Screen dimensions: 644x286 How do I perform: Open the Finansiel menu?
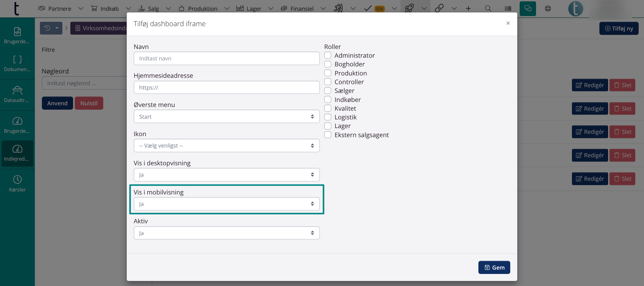tap(302, 8)
